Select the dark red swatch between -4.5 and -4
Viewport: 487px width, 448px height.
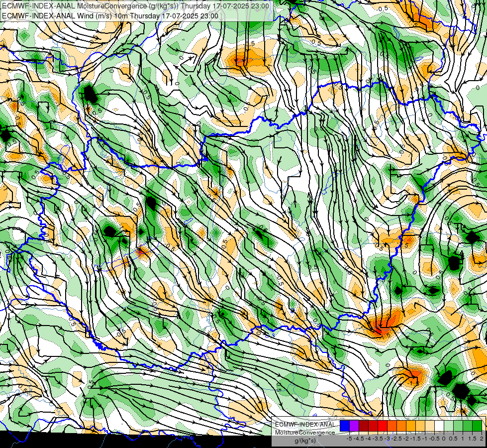364,426
